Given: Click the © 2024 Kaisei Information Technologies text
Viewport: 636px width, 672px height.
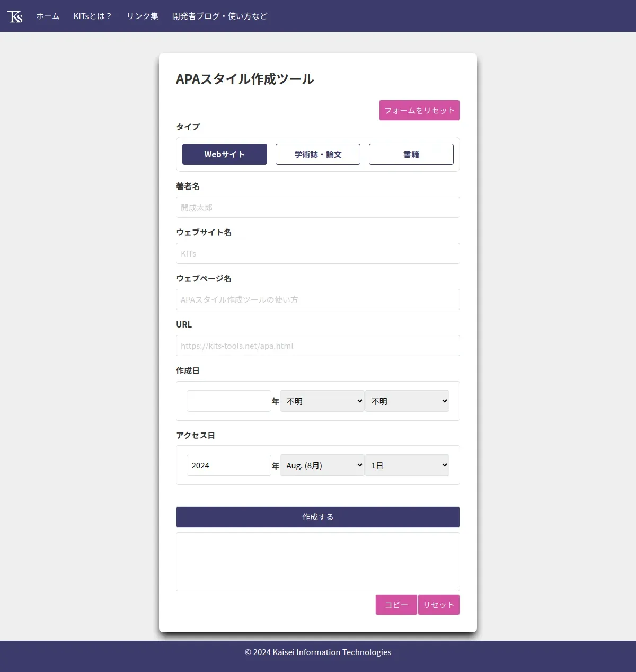Looking at the screenshot, I should point(318,652).
